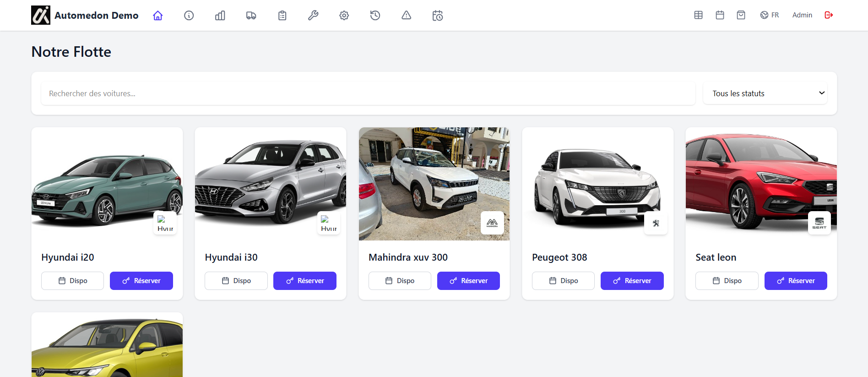
Task: Click the Mahindra brand logo badge
Action: [492, 223]
